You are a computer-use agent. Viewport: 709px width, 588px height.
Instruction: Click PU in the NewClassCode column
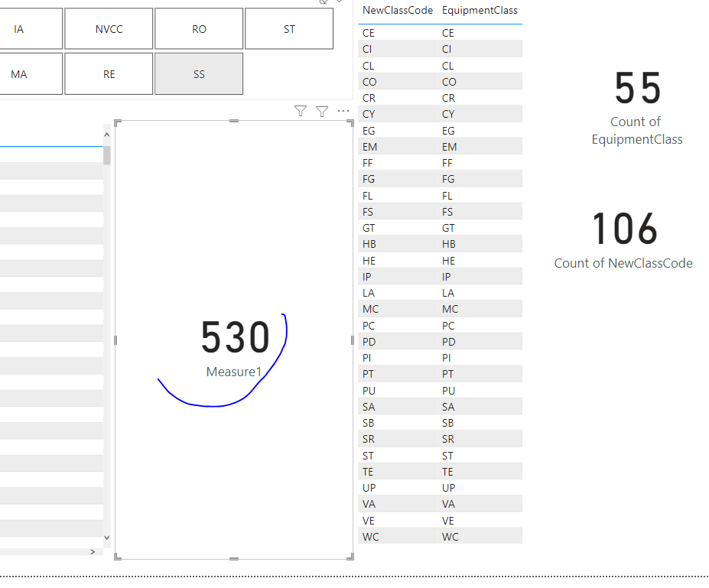pos(369,391)
